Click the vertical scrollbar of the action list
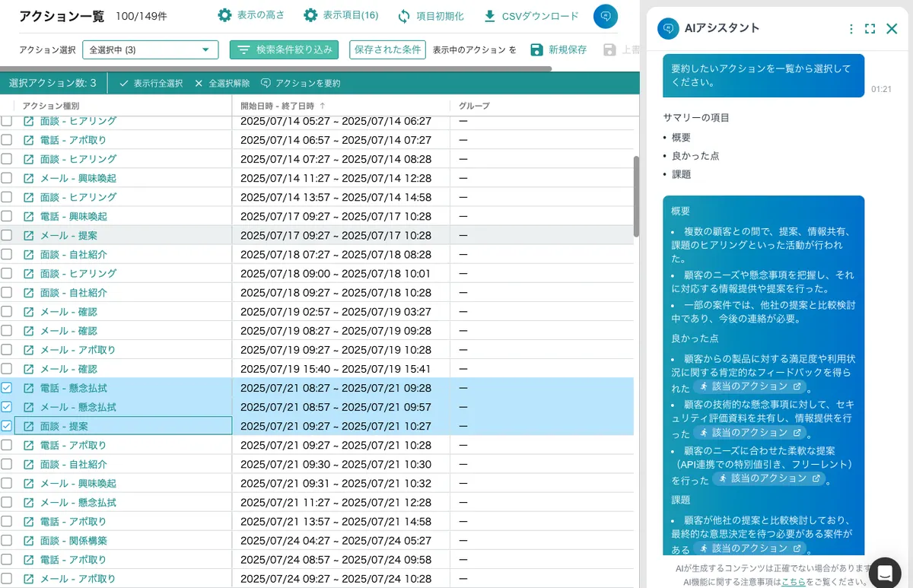913x588 pixels. pyautogui.click(x=636, y=198)
